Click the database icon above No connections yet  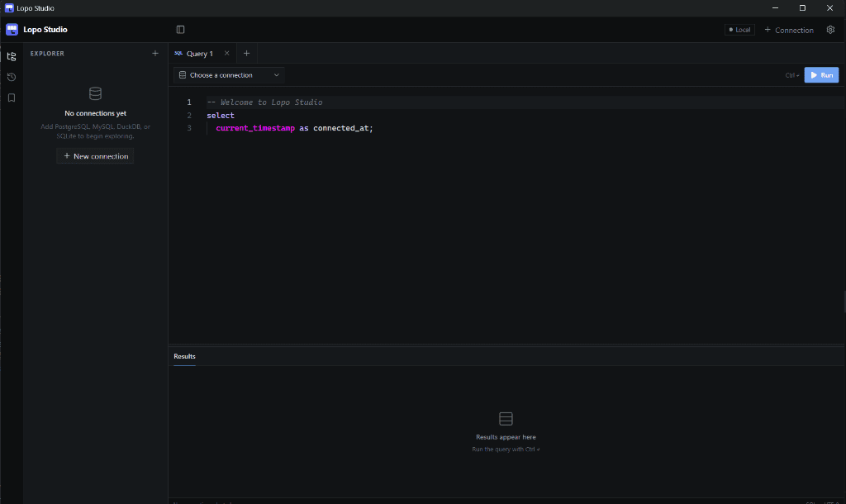pyautogui.click(x=96, y=94)
